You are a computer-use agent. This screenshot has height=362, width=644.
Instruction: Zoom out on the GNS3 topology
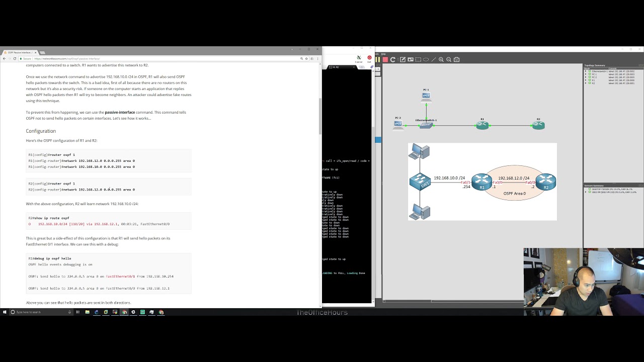(x=449, y=59)
